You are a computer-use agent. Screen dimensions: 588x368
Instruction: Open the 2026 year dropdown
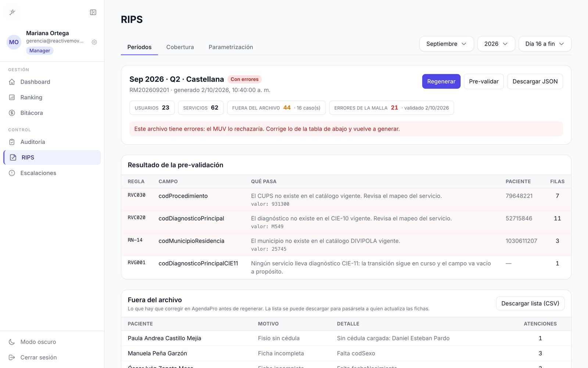pyautogui.click(x=496, y=44)
